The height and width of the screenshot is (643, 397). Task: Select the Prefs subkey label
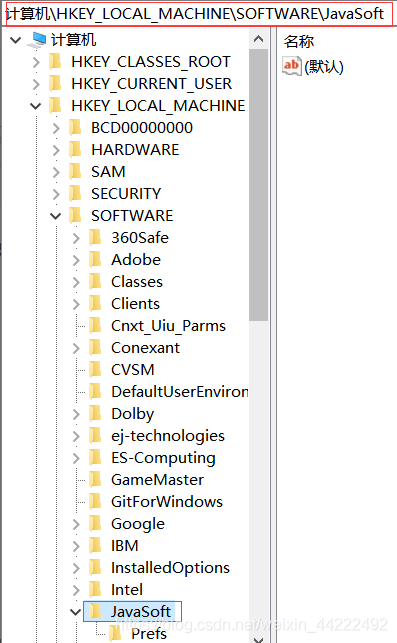click(x=149, y=634)
